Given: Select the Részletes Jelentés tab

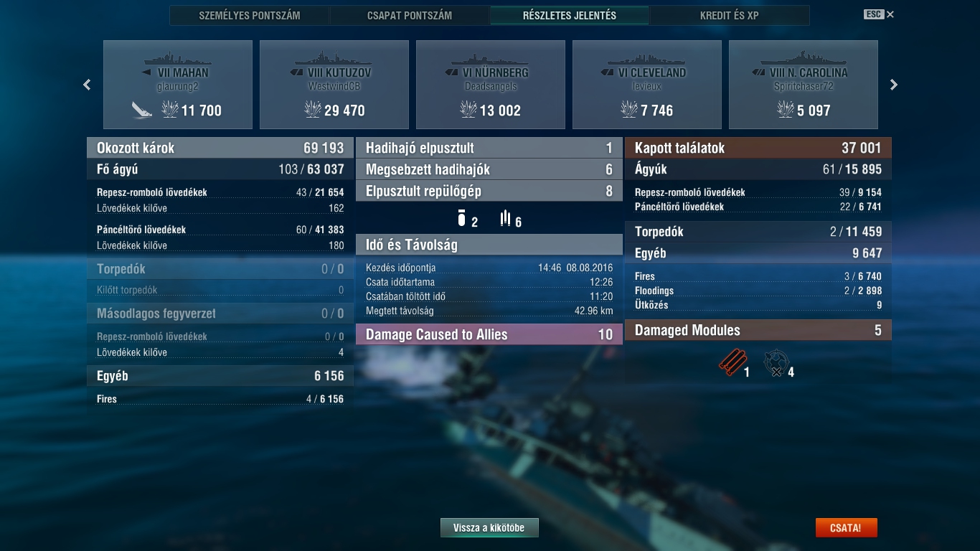Looking at the screenshot, I should [570, 15].
